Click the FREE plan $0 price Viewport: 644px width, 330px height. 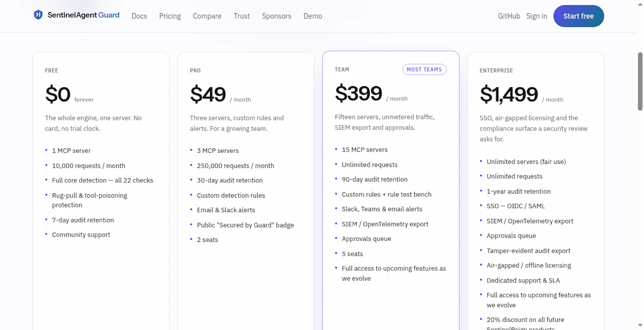[58, 94]
